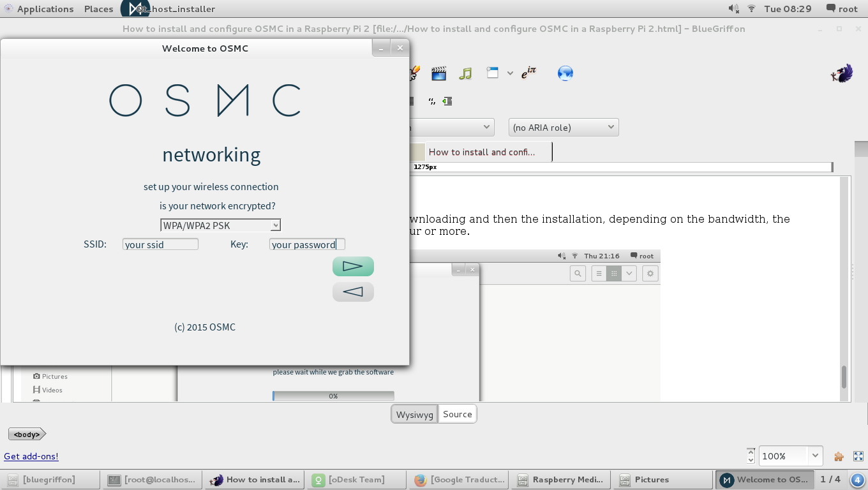Switch to [root@localhos... terminal taskbar entry
This screenshot has height=490, width=868.
[x=152, y=480]
